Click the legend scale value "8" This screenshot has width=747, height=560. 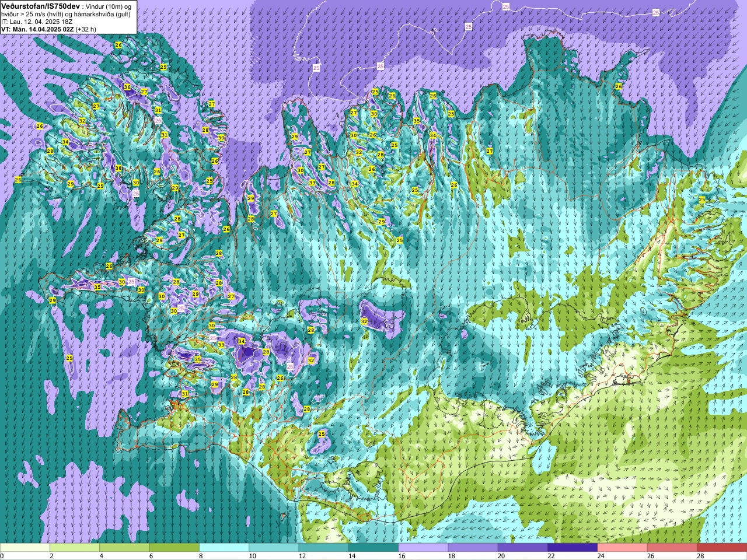tap(201, 556)
